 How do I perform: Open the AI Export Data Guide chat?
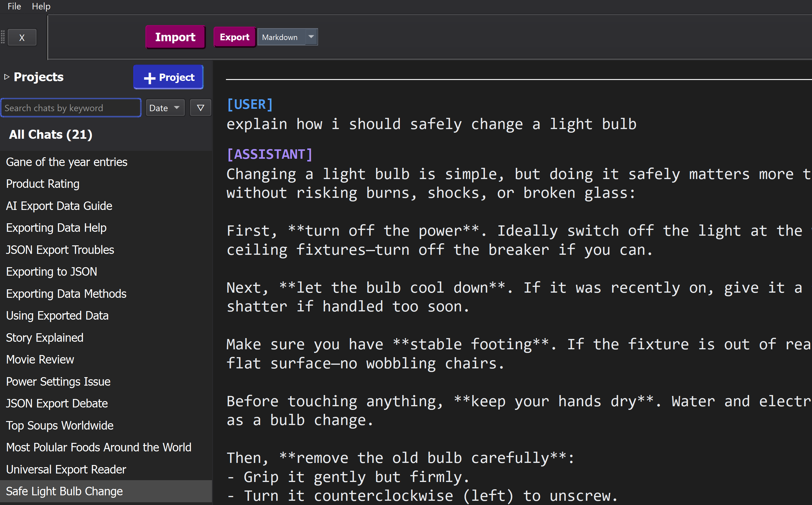point(106,206)
